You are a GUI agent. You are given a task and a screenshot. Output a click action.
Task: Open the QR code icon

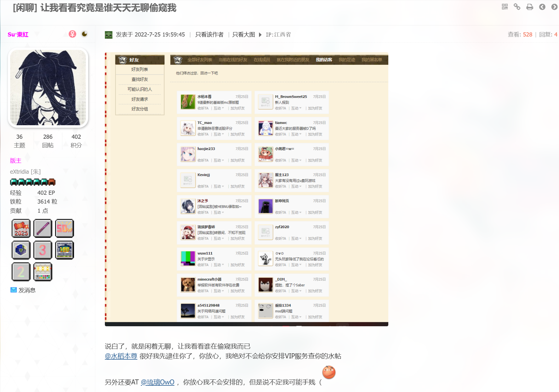pyautogui.click(x=505, y=7)
